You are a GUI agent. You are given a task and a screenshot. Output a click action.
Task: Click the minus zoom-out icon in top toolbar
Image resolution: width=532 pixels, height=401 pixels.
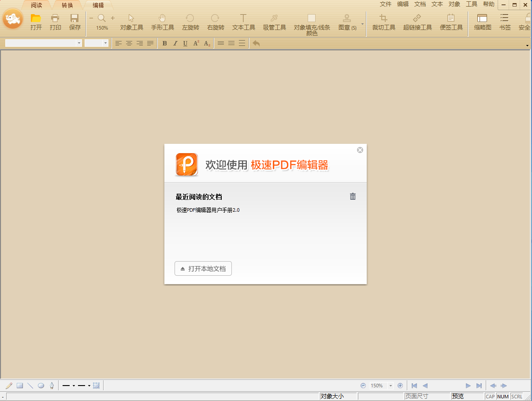(x=91, y=18)
